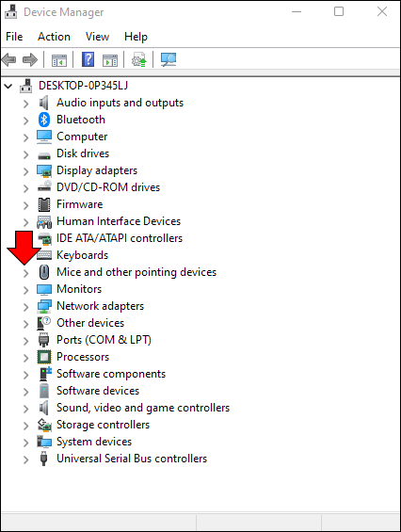The height and width of the screenshot is (532, 401).
Task: Expand the Network adapters chevron
Action: (x=26, y=307)
